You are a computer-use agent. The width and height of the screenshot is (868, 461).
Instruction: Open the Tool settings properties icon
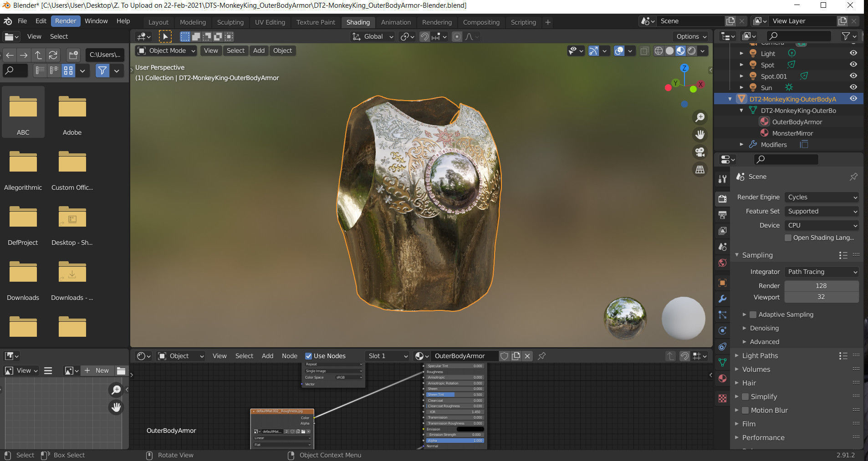723,179
